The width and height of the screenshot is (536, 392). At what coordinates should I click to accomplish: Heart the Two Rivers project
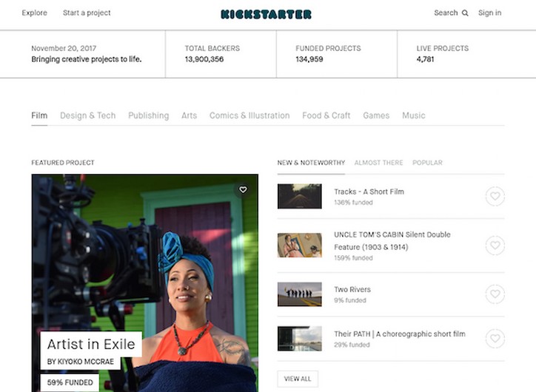495,294
